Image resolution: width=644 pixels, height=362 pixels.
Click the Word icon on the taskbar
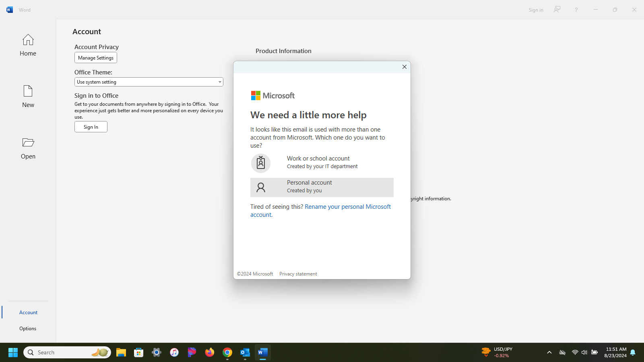(x=263, y=352)
